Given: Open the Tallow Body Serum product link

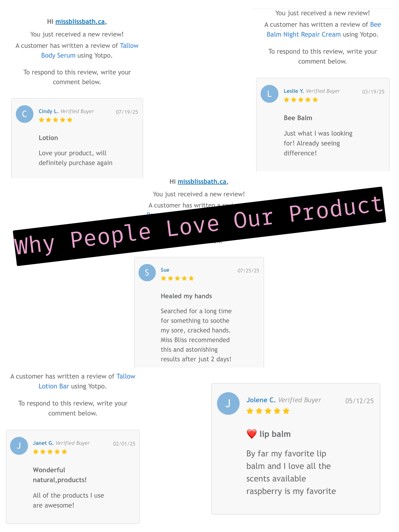Looking at the screenshot, I should pyautogui.click(x=90, y=50).
